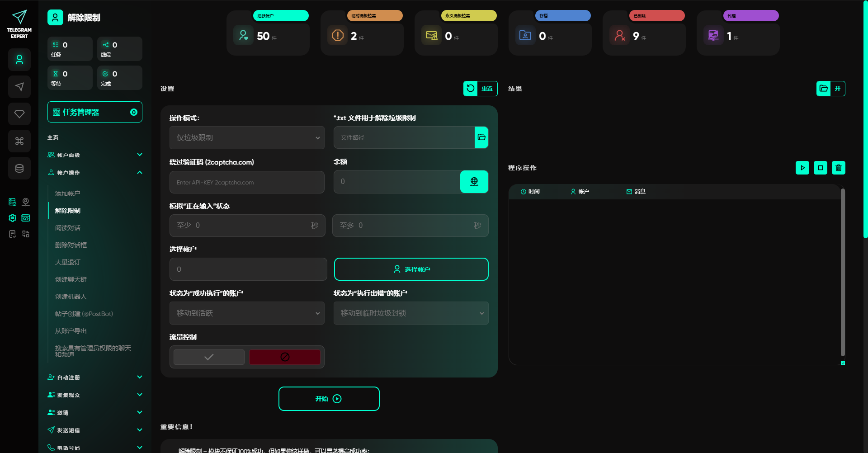The image size is (868, 453).
Task: Click the folder browse icon for txt file path
Action: [x=481, y=137]
